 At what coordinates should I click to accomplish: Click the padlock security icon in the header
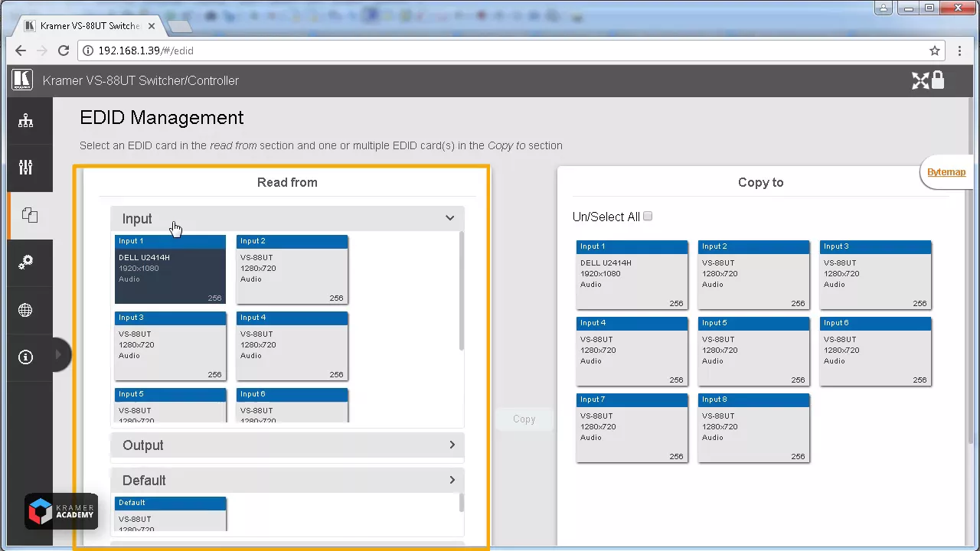(x=938, y=80)
